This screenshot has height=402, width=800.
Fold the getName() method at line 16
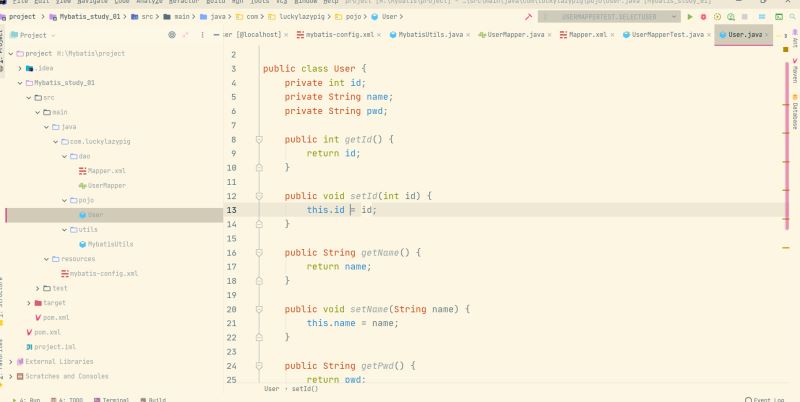259,253
